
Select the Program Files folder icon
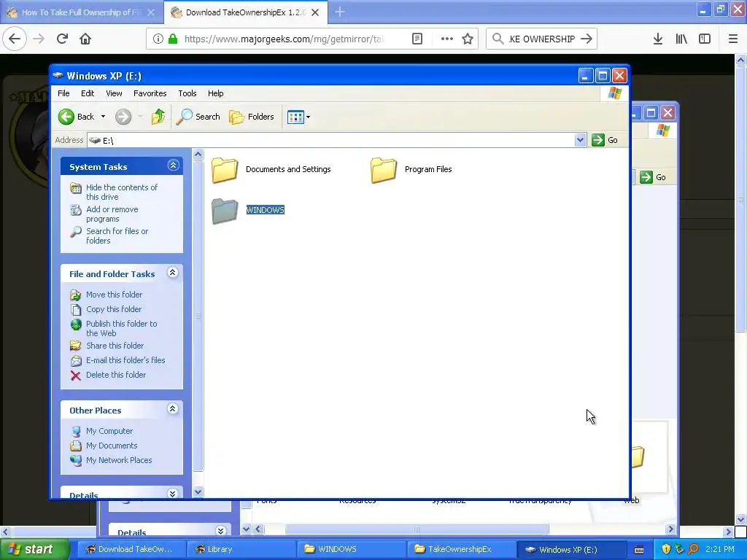coord(384,170)
